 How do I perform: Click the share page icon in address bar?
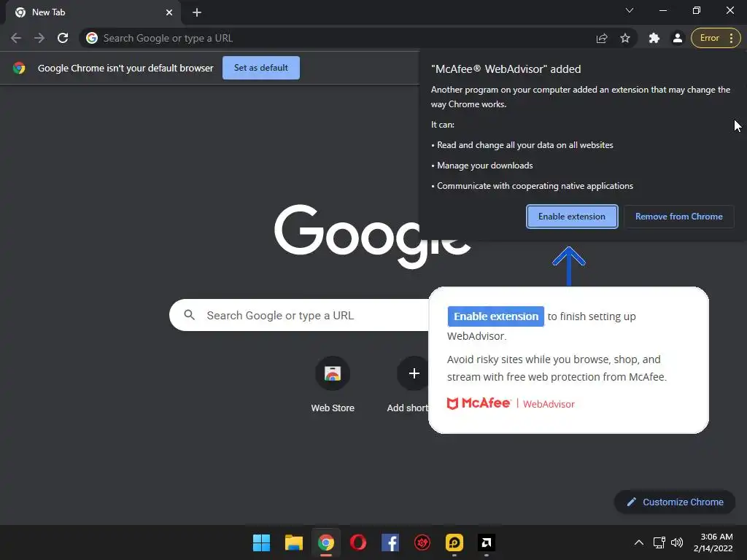click(602, 38)
